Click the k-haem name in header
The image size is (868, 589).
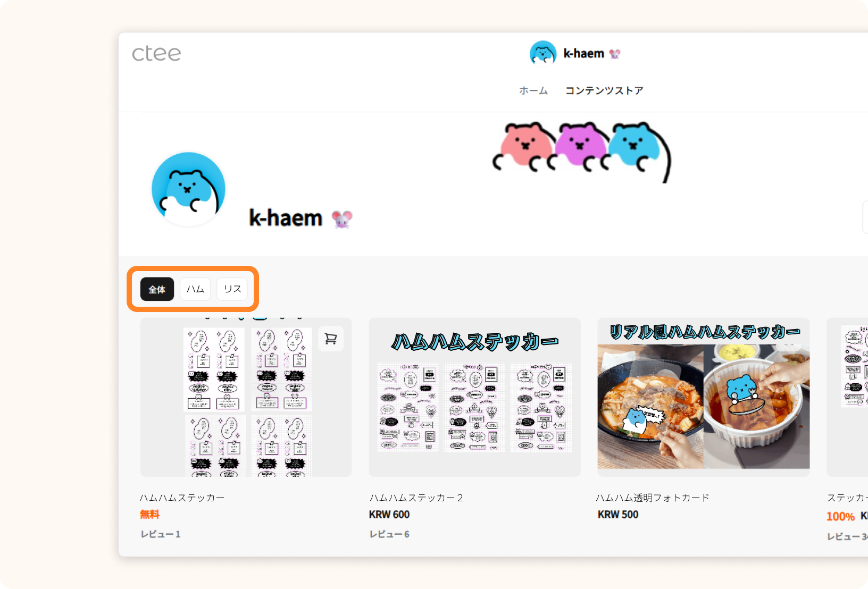(583, 54)
